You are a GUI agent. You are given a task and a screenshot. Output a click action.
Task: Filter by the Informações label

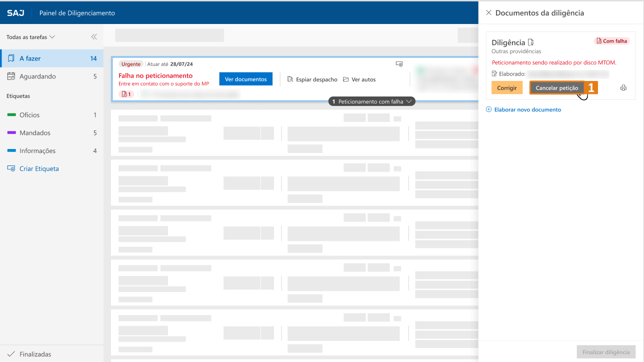(x=37, y=151)
